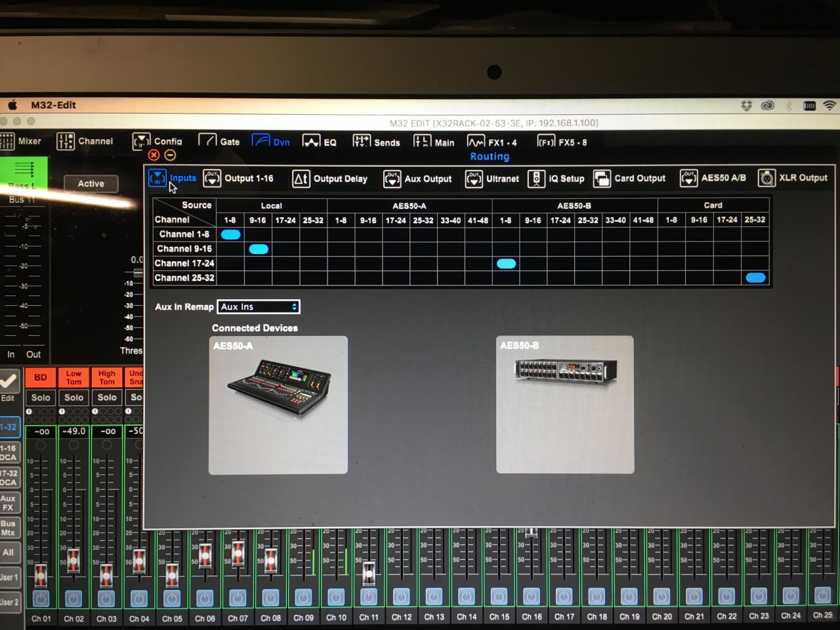Select the AES50-B connected device thumbnail
This screenshot has width=840, height=630.
565,404
